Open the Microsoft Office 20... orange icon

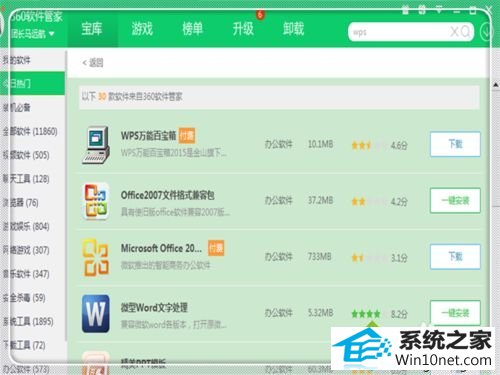96,257
